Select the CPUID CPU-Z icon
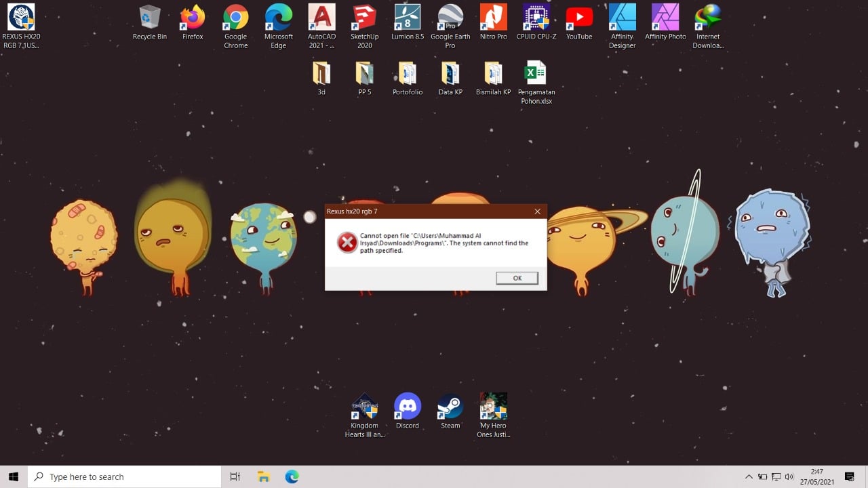The width and height of the screenshot is (868, 488). point(536,22)
